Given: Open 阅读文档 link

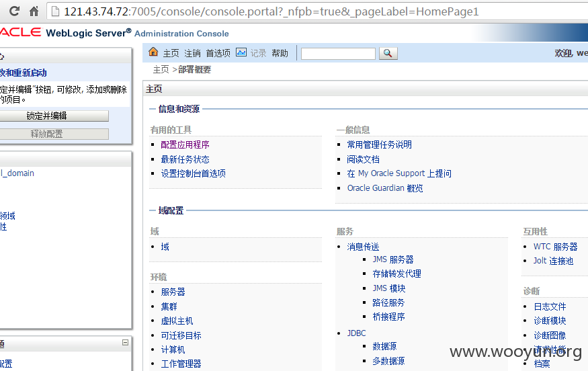Looking at the screenshot, I should pyautogui.click(x=363, y=159).
